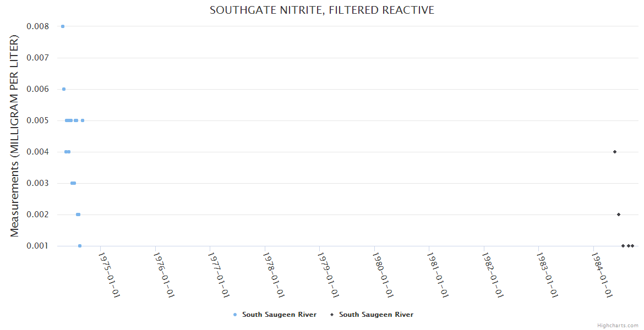Select the black diamond point at 0.002

coord(619,215)
